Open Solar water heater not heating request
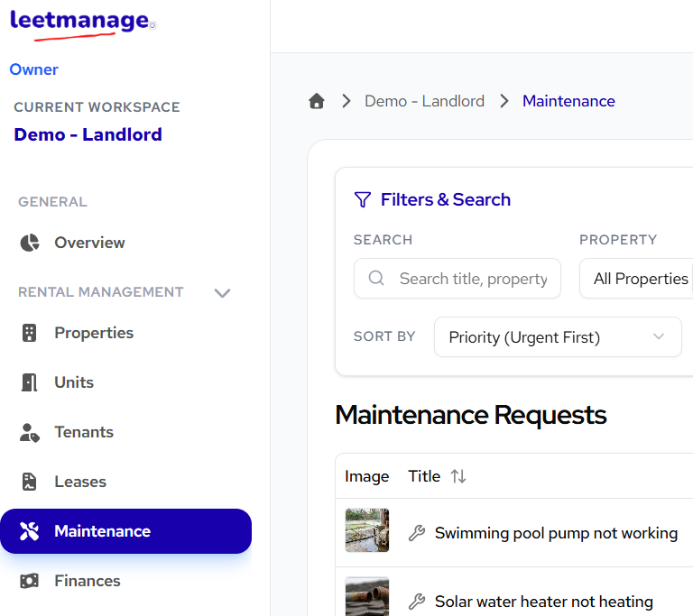Screen dimensions: 693x616 pyautogui.click(x=543, y=602)
